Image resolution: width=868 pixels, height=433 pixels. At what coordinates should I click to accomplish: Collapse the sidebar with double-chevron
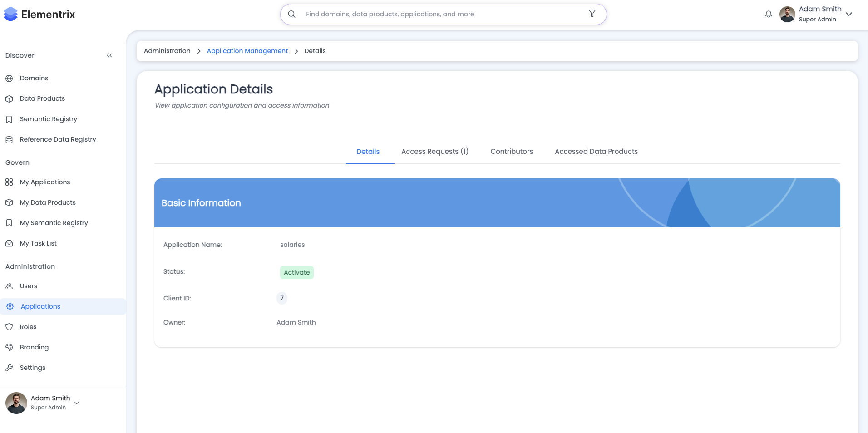click(109, 55)
